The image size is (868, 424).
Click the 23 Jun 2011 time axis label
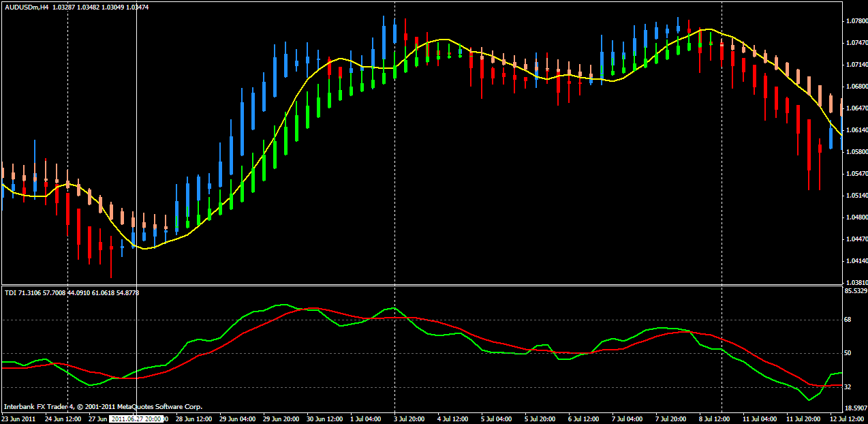18,419
